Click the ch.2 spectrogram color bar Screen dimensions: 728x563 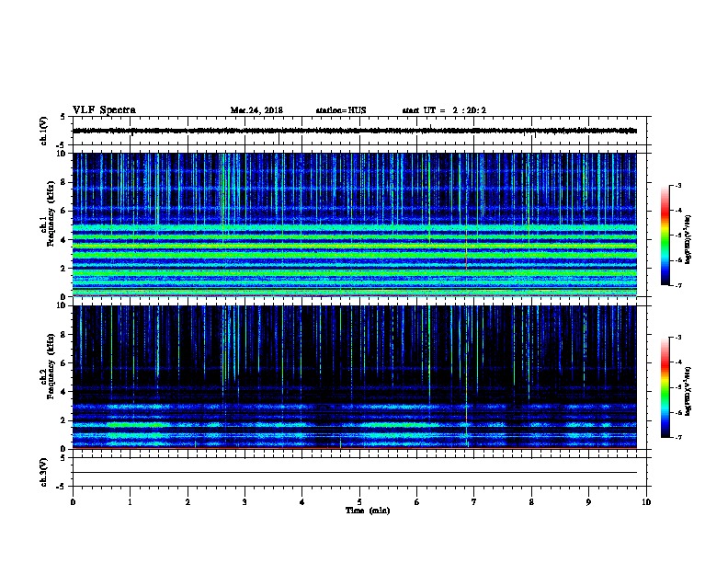pos(665,387)
